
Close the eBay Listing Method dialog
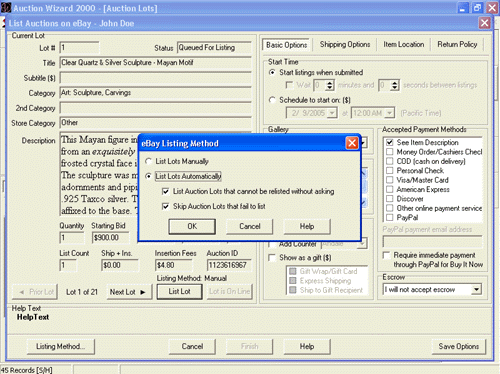point(352,143)
